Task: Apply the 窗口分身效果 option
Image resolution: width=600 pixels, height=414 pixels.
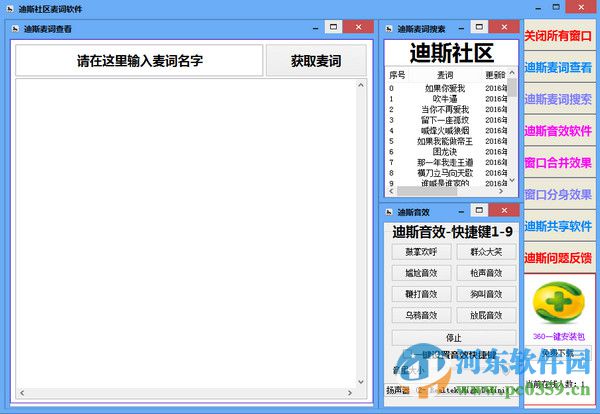Action: tap(558, 195)
